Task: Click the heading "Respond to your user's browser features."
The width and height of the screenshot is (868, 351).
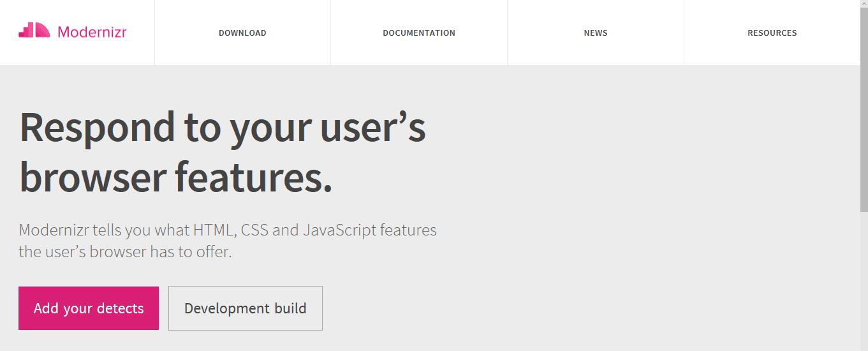Action: click(223, 152)
